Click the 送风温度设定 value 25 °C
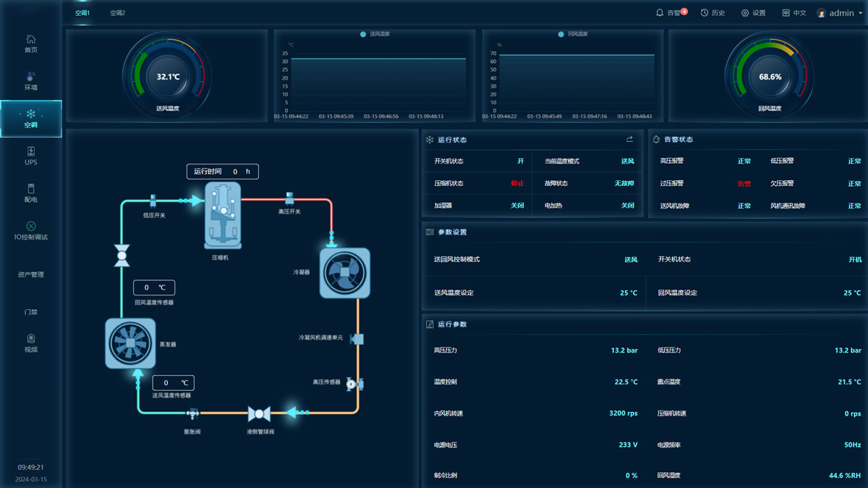The height and width of the screenshot is (488, 868). click(628, 293)
